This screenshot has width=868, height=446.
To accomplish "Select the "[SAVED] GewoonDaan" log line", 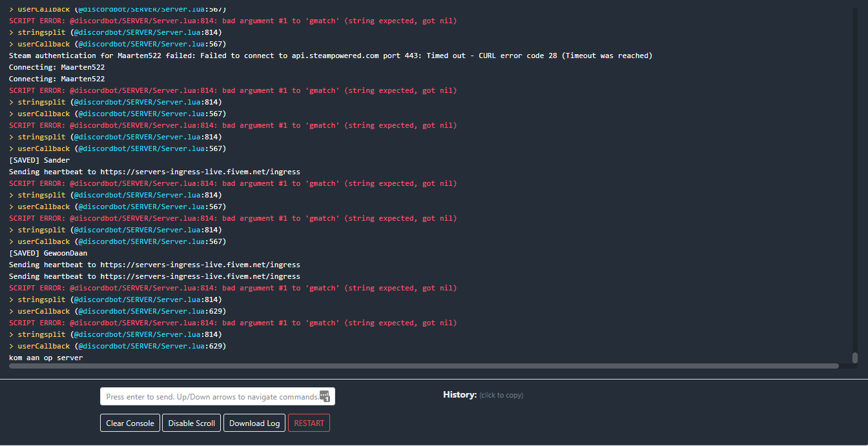I will point(48,253).
